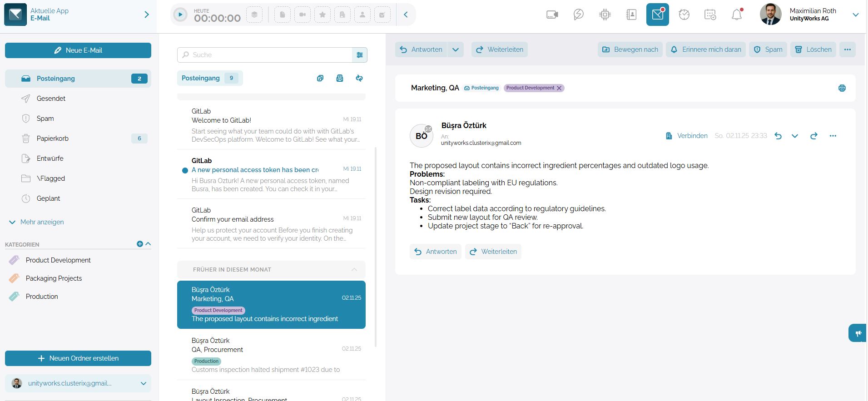
Task: Open the contacts address book icon
Action: coord(631,15)
